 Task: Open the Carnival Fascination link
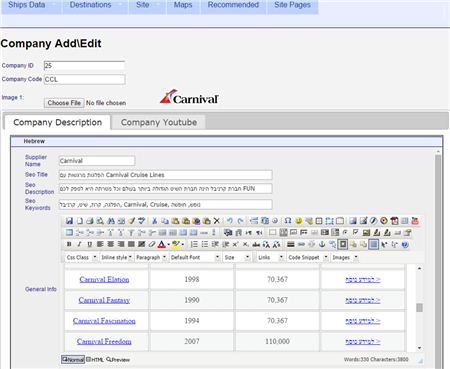pos(104,321)
